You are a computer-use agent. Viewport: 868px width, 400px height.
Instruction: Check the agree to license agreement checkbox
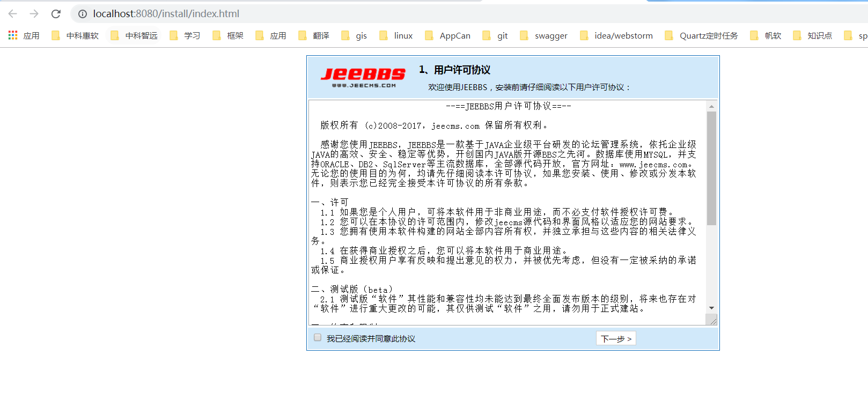pyautogui.click(x=318, y=338)
